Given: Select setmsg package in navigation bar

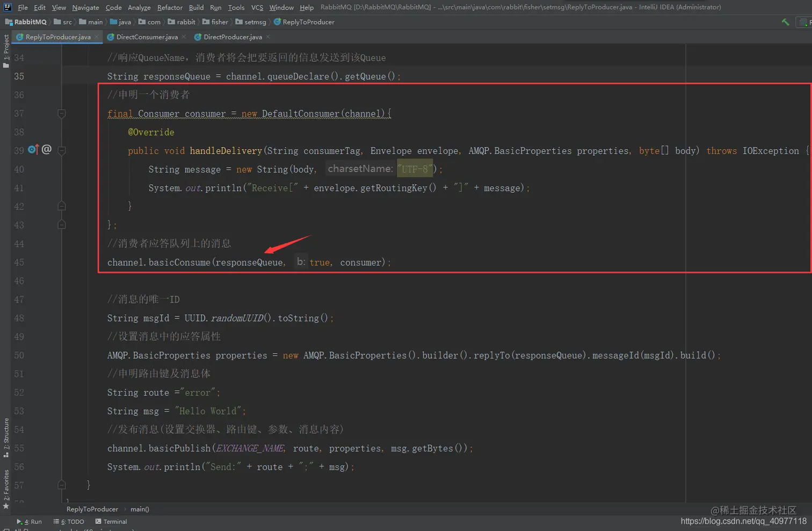Looking at the screenshot, I should [x=251, y=22].
